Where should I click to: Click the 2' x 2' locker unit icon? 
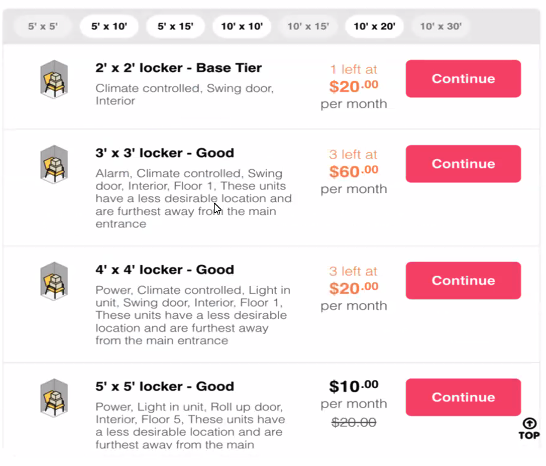tap(54, 79)
